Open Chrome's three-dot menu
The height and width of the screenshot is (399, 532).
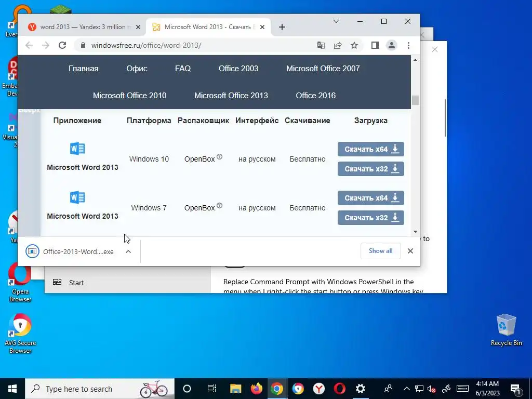[408, 45]
